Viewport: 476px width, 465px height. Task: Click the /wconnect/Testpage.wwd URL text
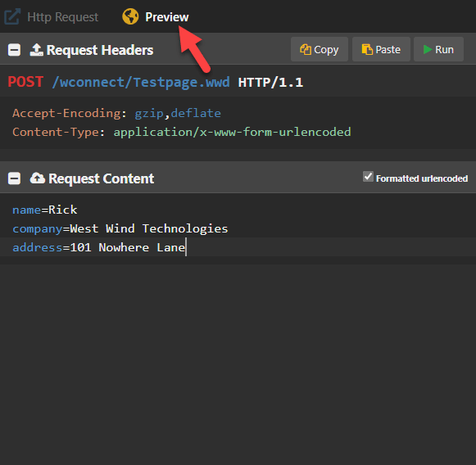point(141,82)
